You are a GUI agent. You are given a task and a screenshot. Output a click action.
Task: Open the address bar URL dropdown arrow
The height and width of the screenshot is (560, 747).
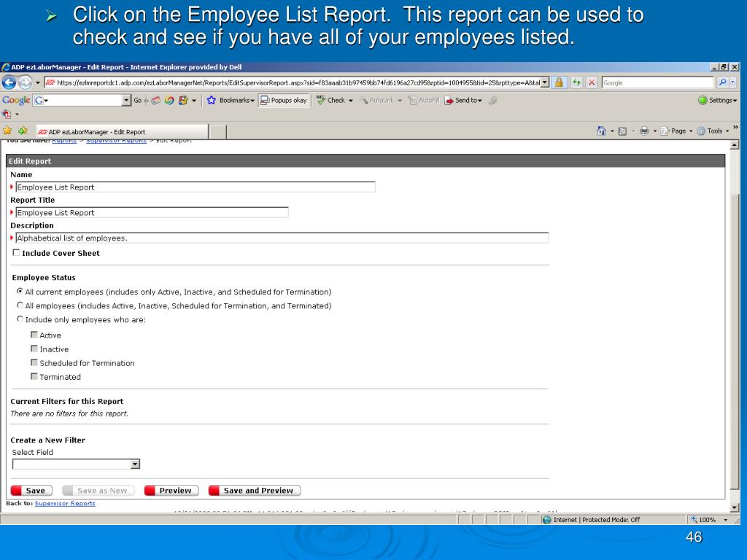pyautogui.click(x=544, y=82)
